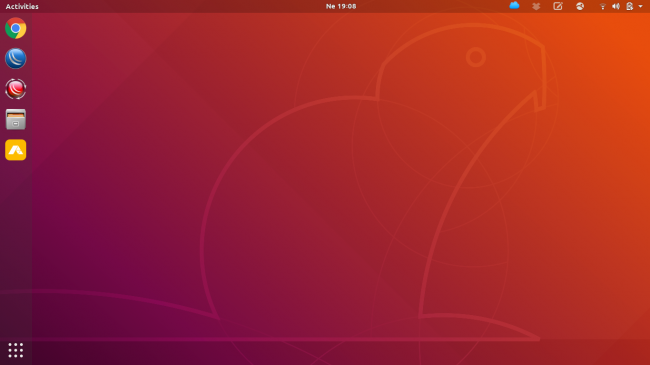Launch Google Chrome from the dock
Viewport: 650px width, 365px height.
16,28
